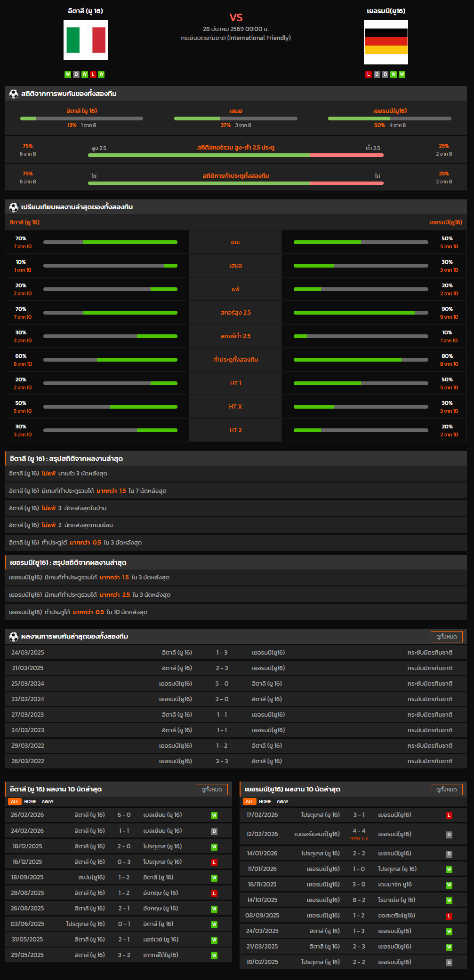Select AWAY tab in Italy last 10 matches

tap(48, 802)
